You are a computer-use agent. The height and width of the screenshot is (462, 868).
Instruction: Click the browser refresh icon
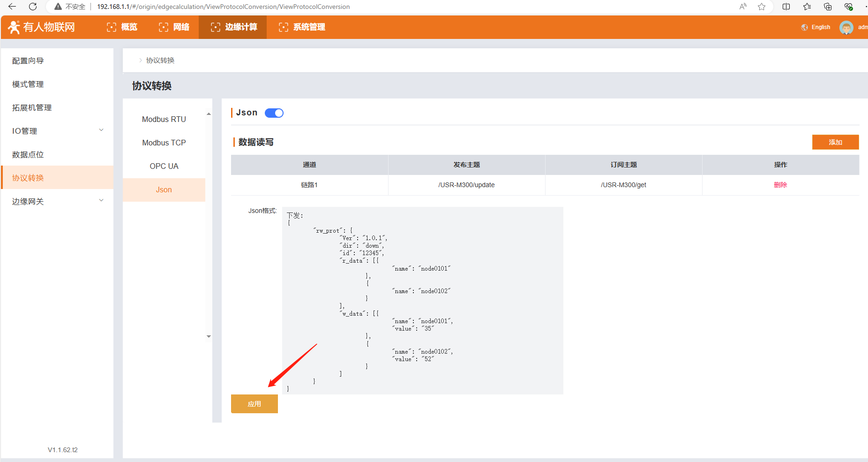tap(33, 7)
